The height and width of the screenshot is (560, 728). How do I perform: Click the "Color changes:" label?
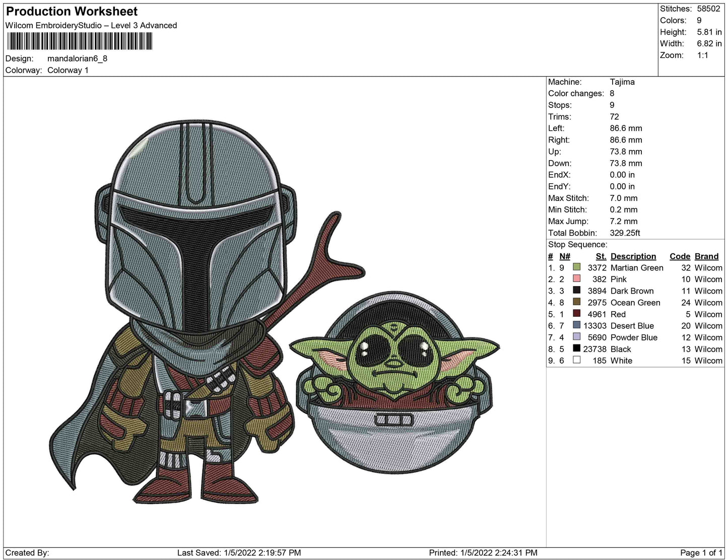click(x=576, y=94)
